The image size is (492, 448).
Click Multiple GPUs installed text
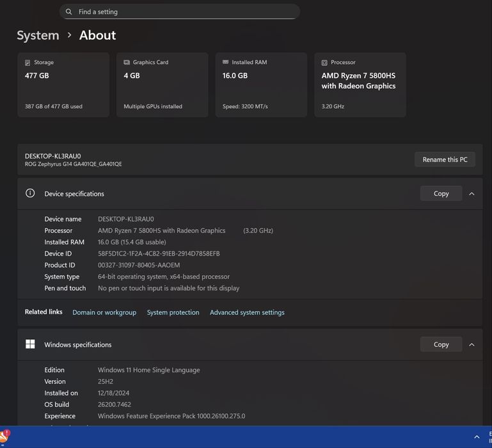click(x=153, y=106)
